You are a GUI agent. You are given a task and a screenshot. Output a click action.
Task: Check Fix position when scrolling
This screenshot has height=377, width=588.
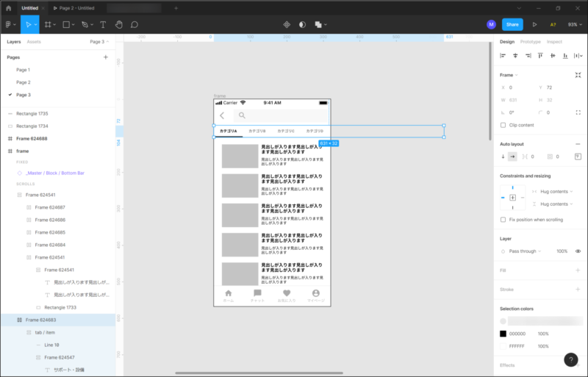click(503, 220)
